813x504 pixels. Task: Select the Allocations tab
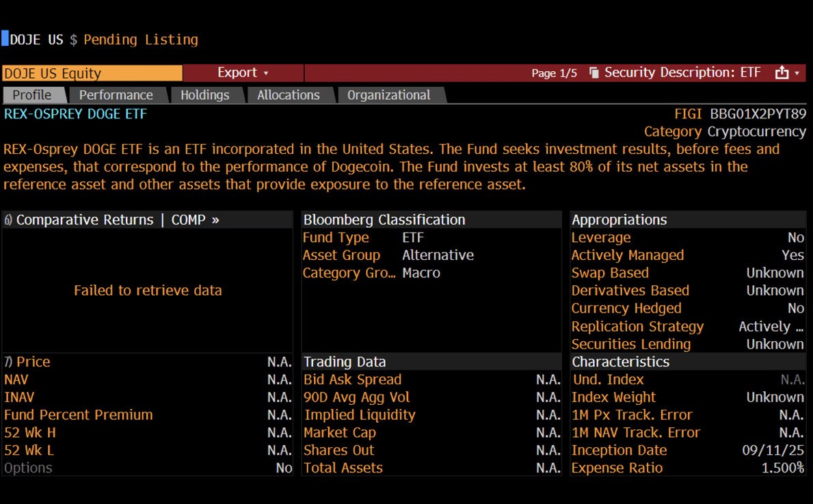point(288,95)
